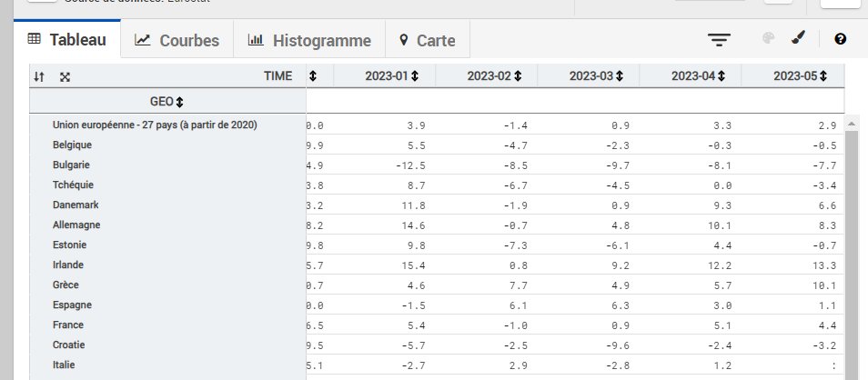Click the paintbrush format icon
The height and width of the screenshot is (380, 868).
797,39
